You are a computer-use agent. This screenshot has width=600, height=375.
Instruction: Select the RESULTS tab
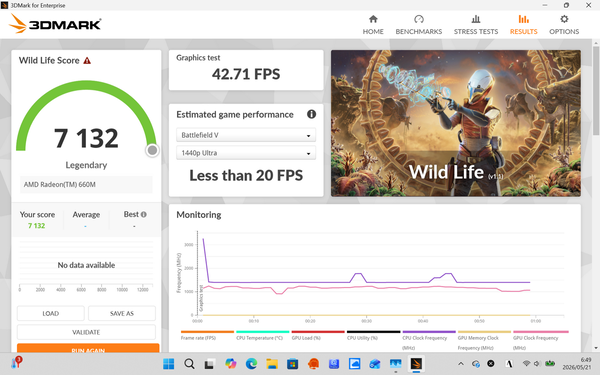(523, 25)
